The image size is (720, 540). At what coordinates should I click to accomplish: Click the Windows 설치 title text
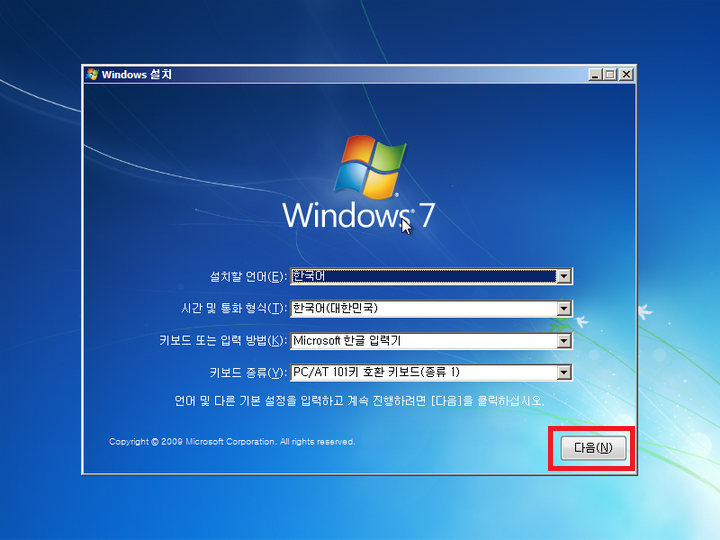pos(136,74)
